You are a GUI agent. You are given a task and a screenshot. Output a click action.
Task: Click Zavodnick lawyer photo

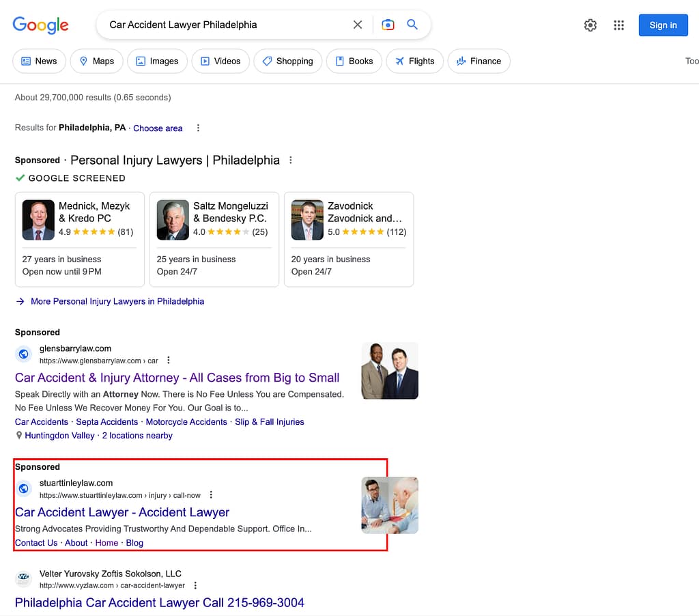pyautogui.click(x=307, y=220)
